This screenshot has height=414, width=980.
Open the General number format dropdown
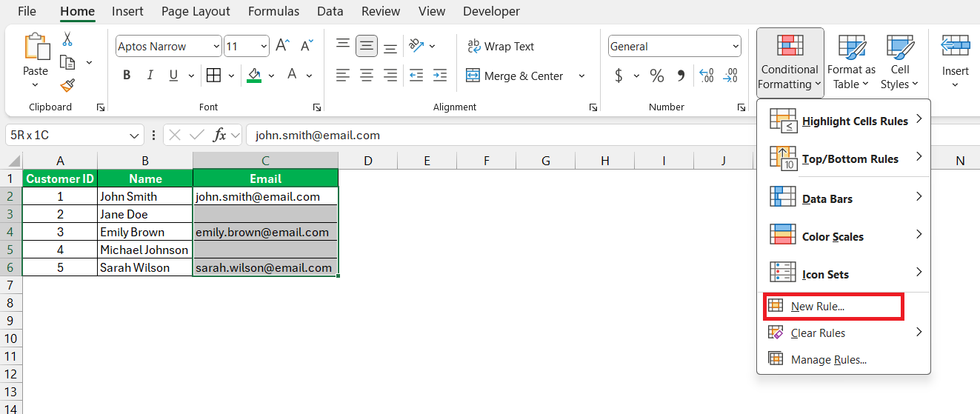(735, 46)
